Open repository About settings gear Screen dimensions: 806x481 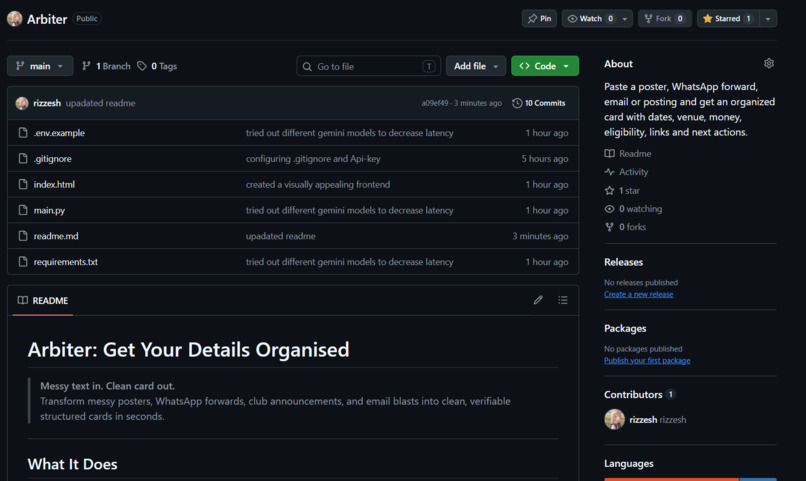click(768, 63)
